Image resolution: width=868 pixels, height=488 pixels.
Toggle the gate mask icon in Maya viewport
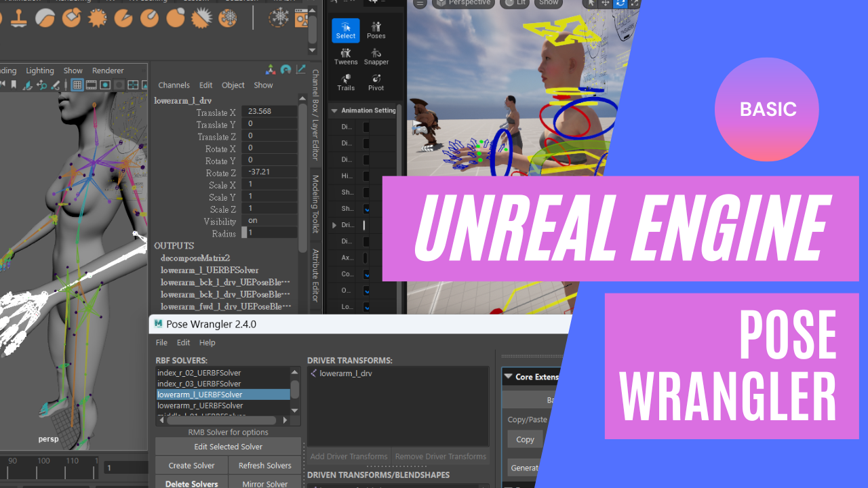119,85
